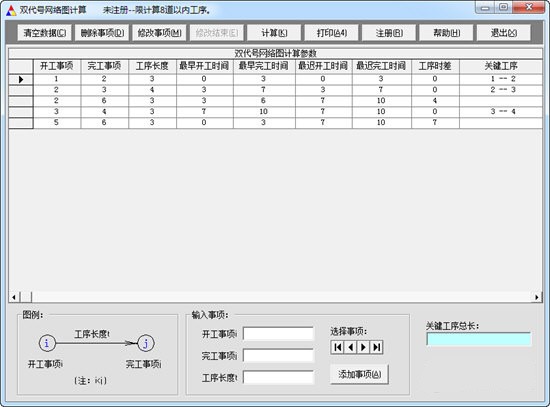
Task: Click the 完工事项 column header
Action: (x=105, y=66)
